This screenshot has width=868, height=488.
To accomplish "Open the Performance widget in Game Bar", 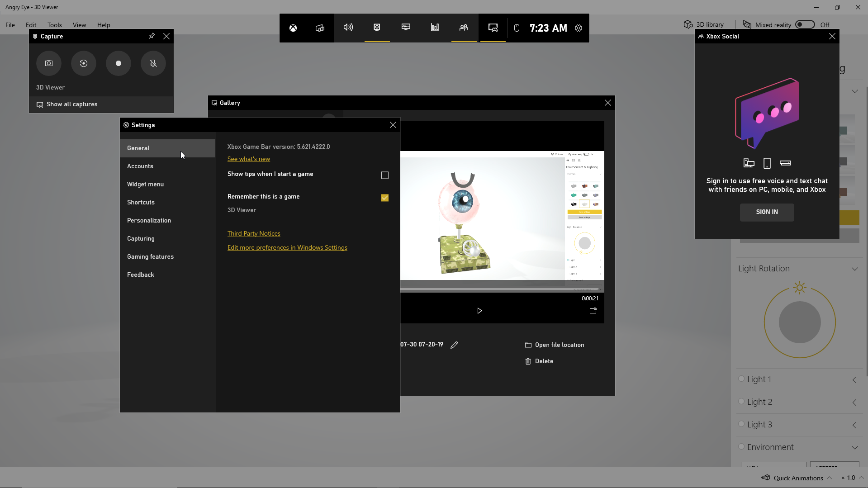I will coord(406,28).
